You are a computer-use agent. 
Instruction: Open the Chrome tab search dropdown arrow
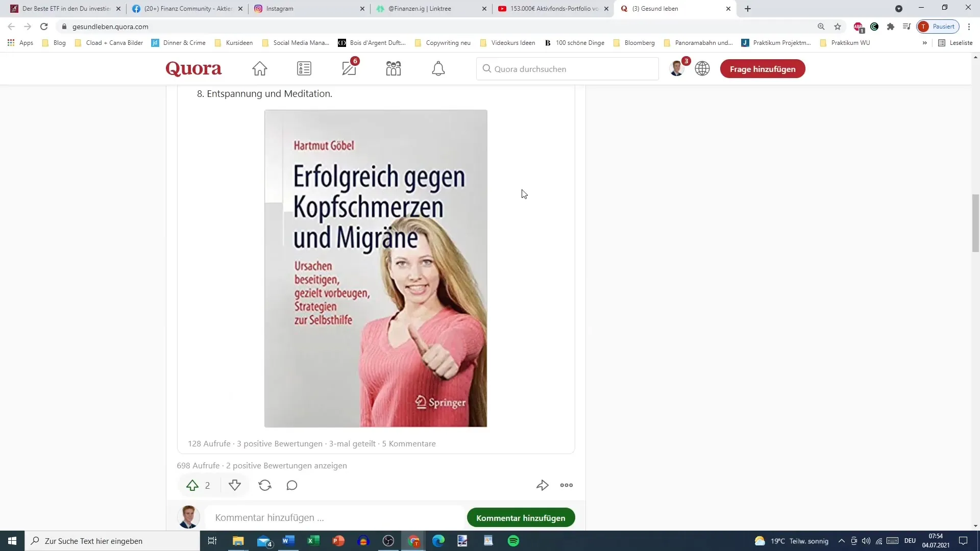pyautogui.click(x=899, y=9)
